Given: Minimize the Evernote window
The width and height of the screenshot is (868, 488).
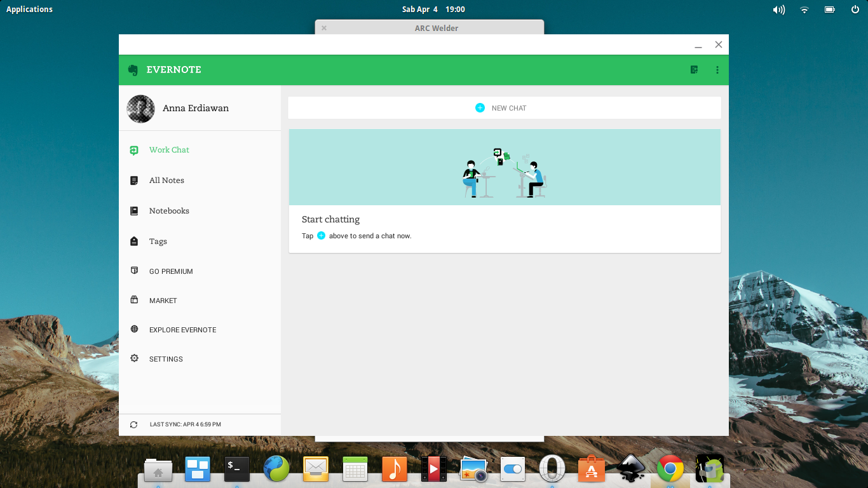Looking at the screenshot, I should pyautogui.click(x=698, y=45).
